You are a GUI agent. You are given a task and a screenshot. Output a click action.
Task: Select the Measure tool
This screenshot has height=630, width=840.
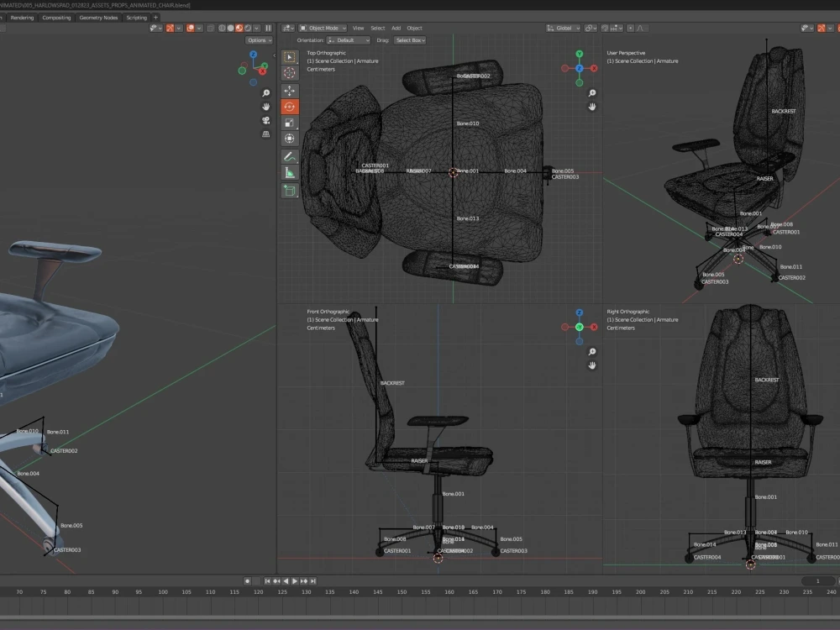pyautogui.click(x=290, y=171)
